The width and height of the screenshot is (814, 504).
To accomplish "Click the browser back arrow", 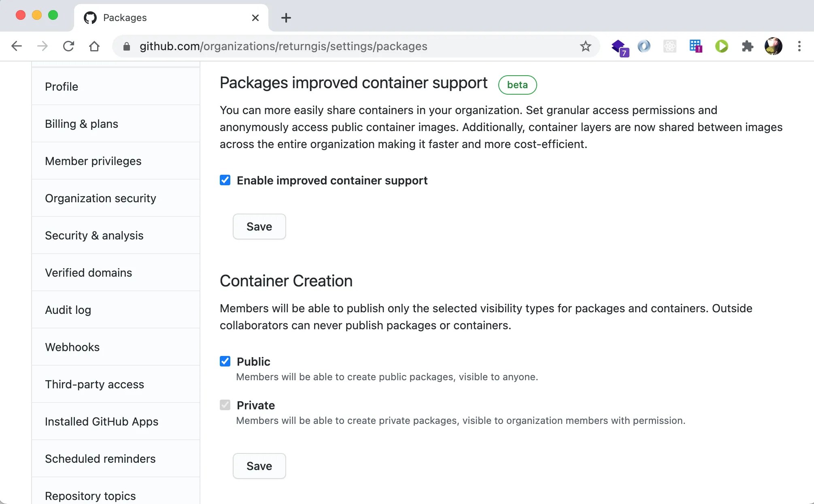I will pyautogui.click(x=17, y=46).
